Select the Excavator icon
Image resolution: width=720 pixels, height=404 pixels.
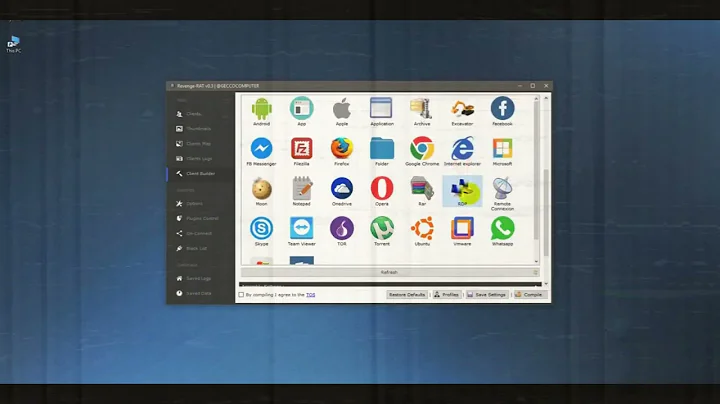pos(462,111)
